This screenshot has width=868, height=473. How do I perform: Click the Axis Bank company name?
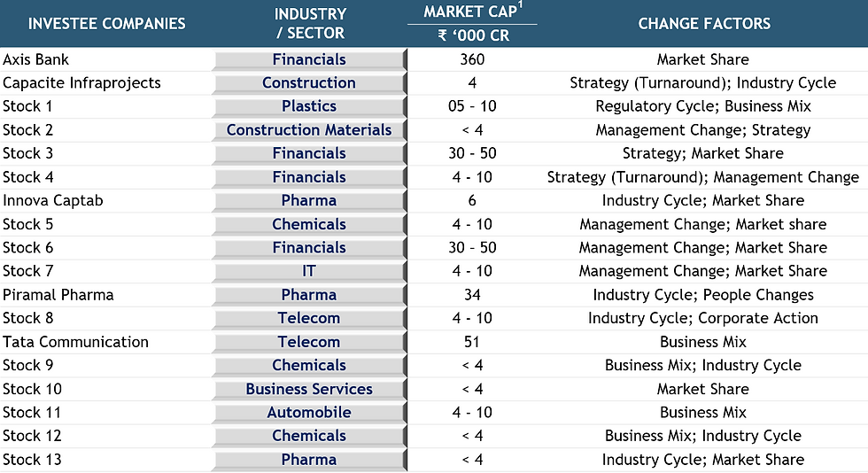pos(36,60)
